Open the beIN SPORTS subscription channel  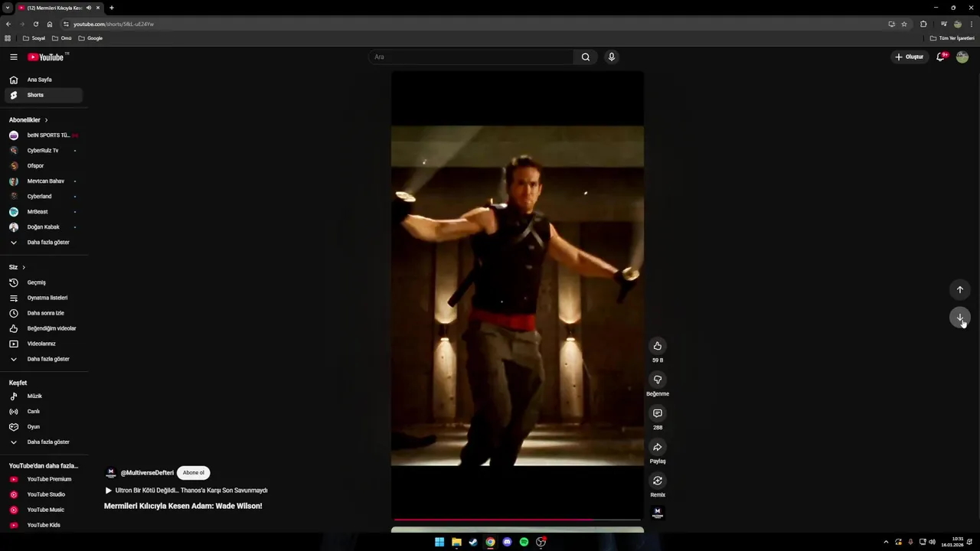[43, 135]
